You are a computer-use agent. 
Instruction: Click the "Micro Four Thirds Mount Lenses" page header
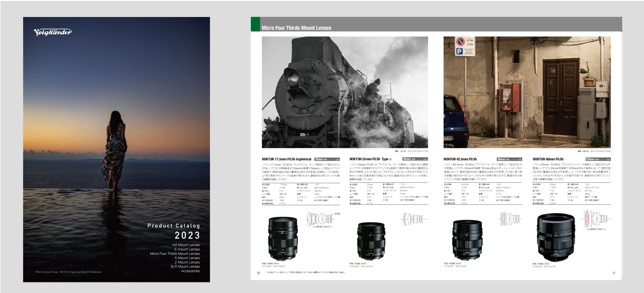296,28
